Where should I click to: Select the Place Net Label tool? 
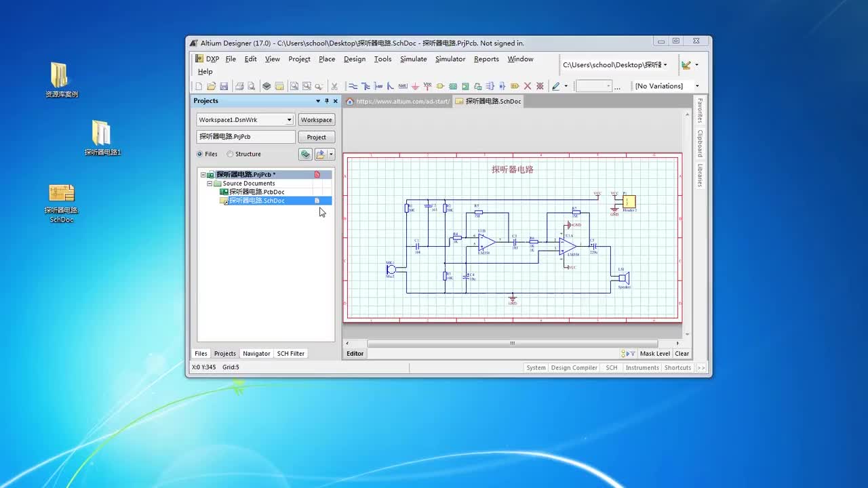403,86
